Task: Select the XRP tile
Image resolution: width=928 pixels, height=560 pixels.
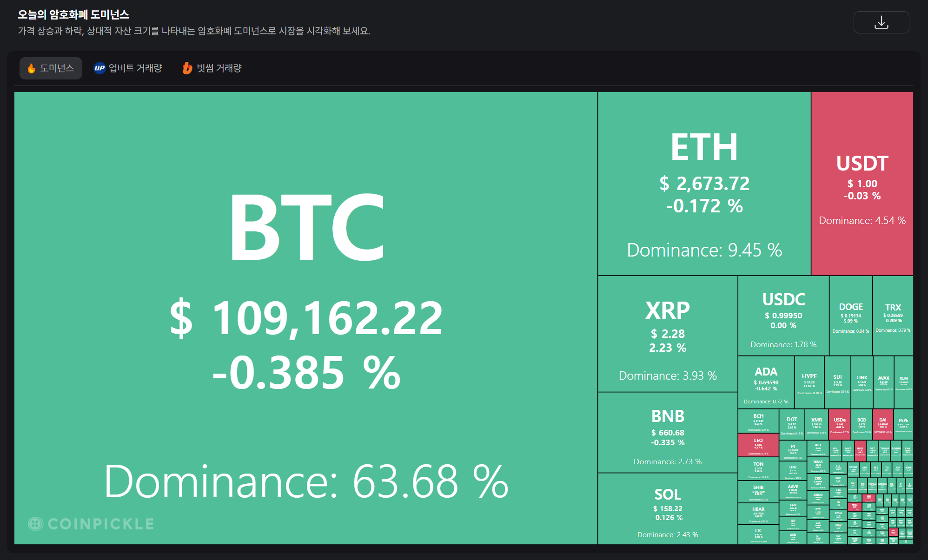Action: 668,334
